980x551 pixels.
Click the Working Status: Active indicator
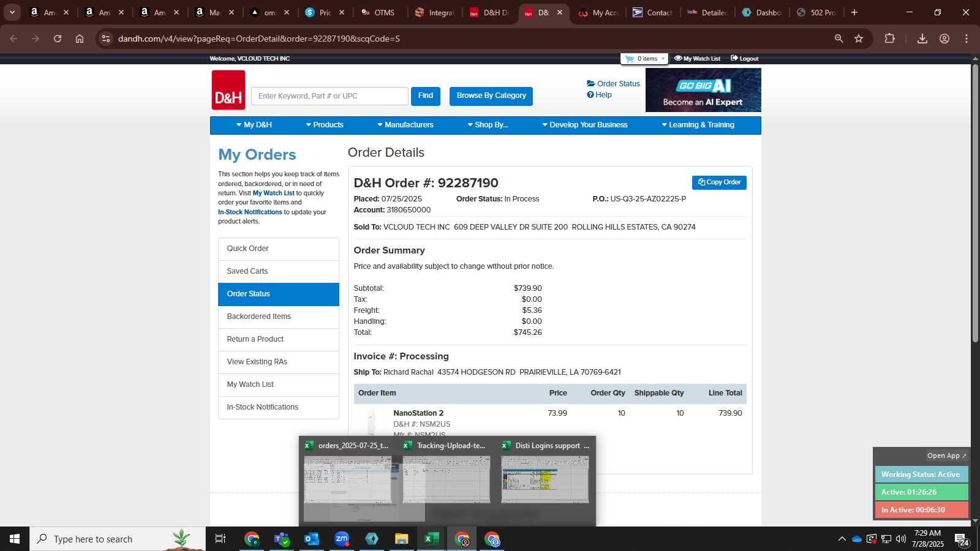click(x=921, y=474)
